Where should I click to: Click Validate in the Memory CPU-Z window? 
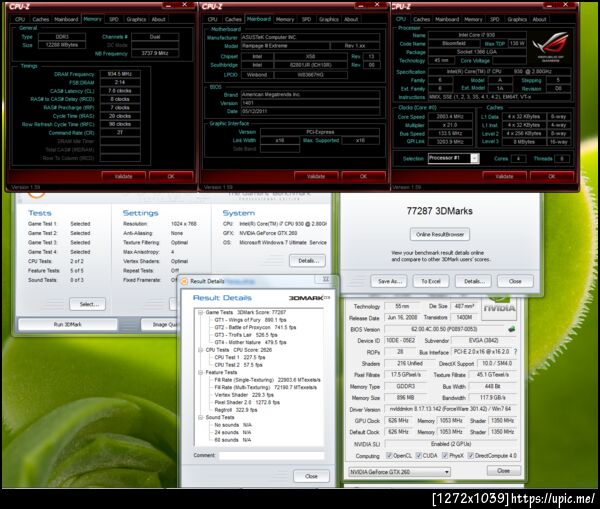pos(123,176)
